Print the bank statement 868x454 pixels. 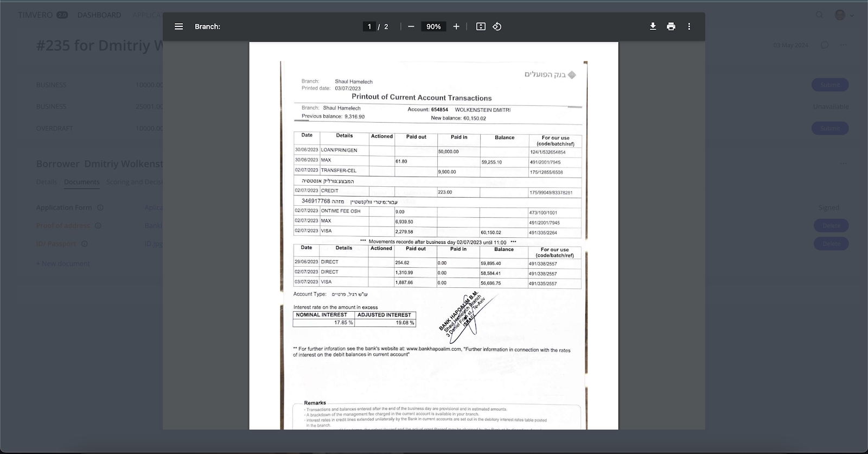click(x=671, y=27)
